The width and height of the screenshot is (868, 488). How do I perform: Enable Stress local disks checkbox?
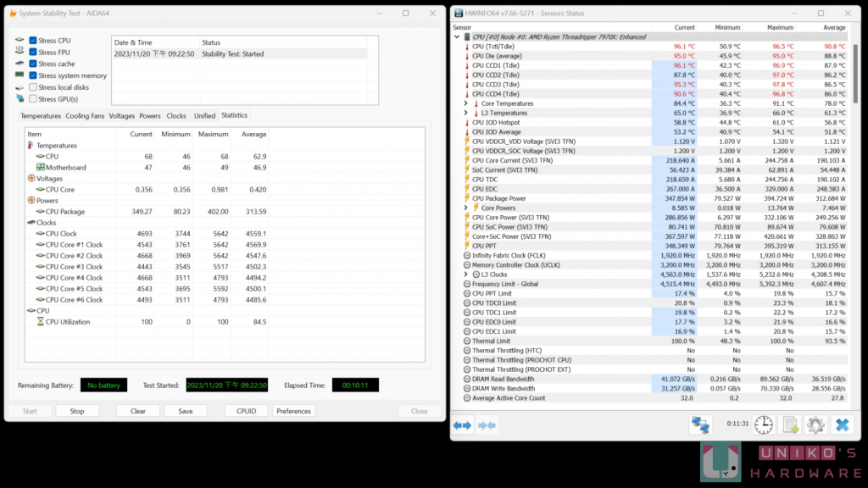pyautogui.click(x=33, y=87)
